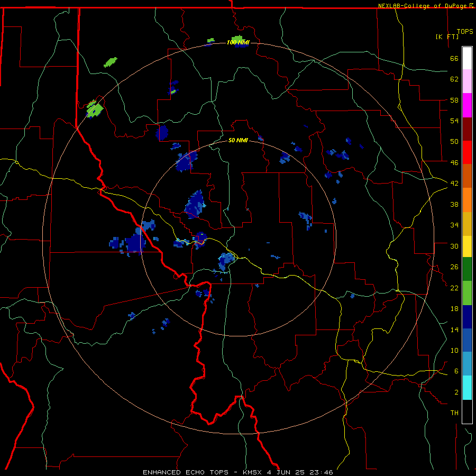
Task: Select the light pink legend swatch
Action: pyautogui.click(x=467, y=81)
